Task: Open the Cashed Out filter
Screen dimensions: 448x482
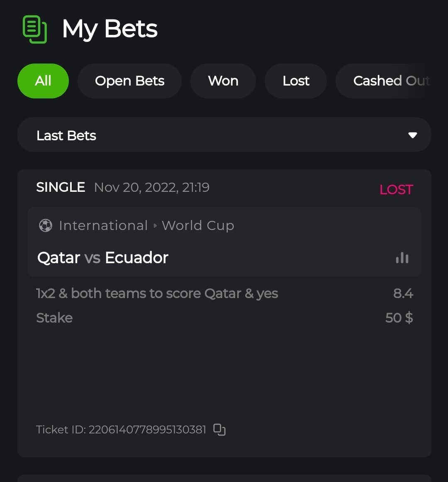Action: click(391, 81)
